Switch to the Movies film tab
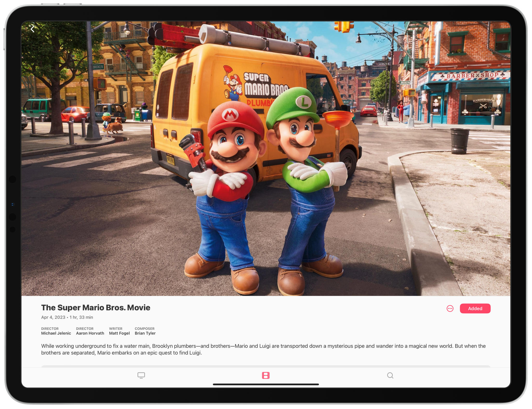This screenshot has height=409, width=532. (266, 375)
